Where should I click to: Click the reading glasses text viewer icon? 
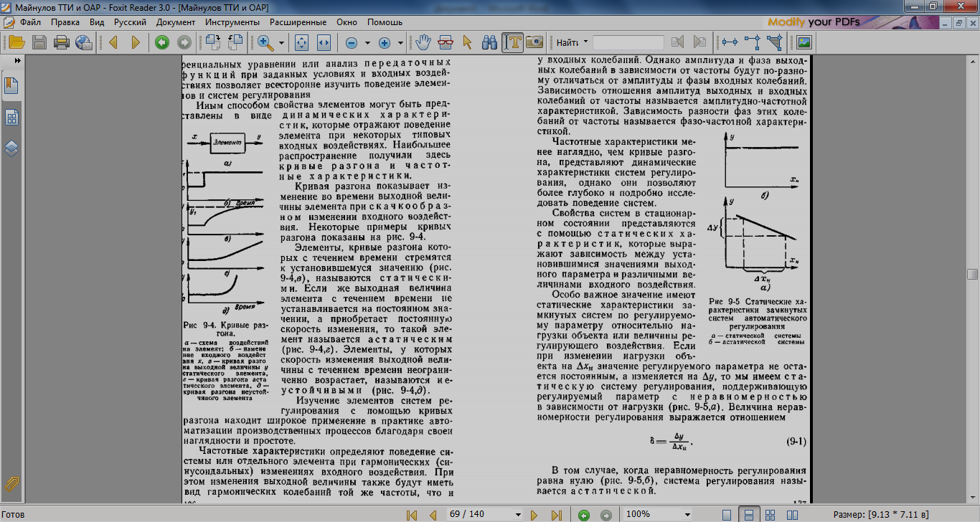pyautogui.click(x=446, y=42)
